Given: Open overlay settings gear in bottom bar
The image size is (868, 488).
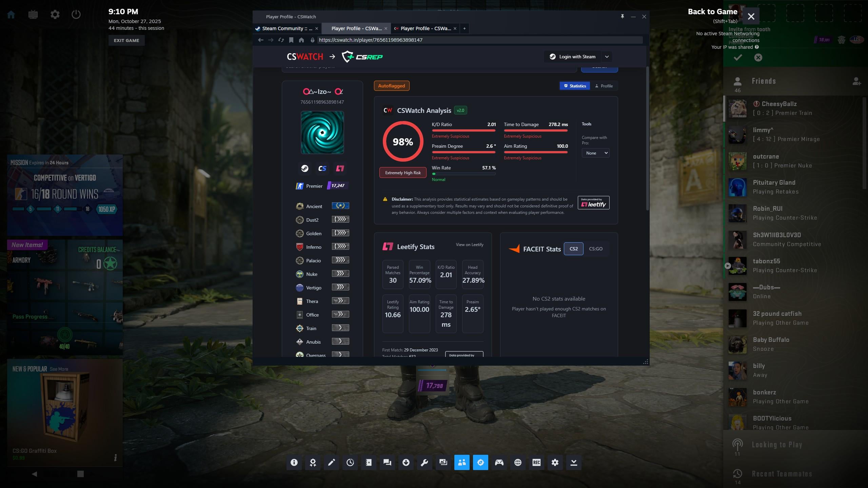Looking at the screenshot, I should (555, 463).
